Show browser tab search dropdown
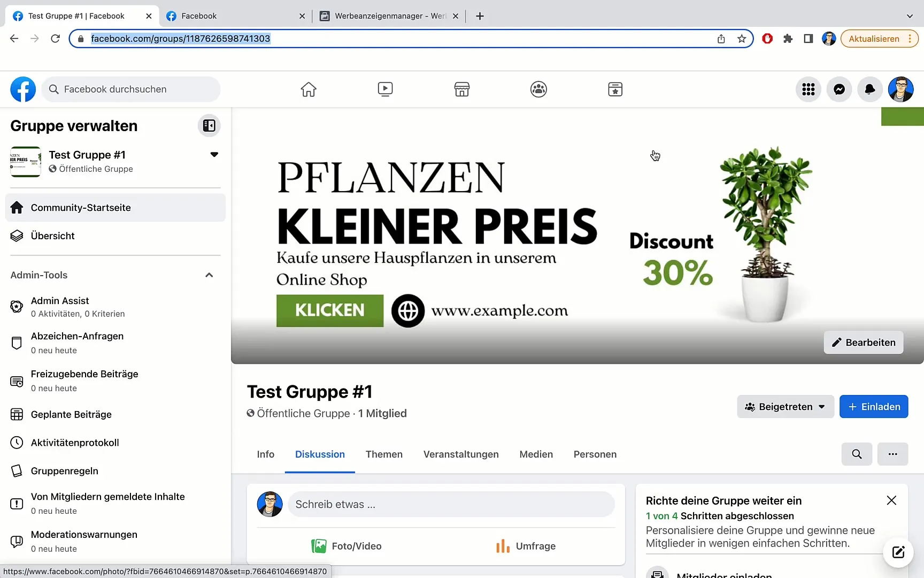 tap(910, 16)
